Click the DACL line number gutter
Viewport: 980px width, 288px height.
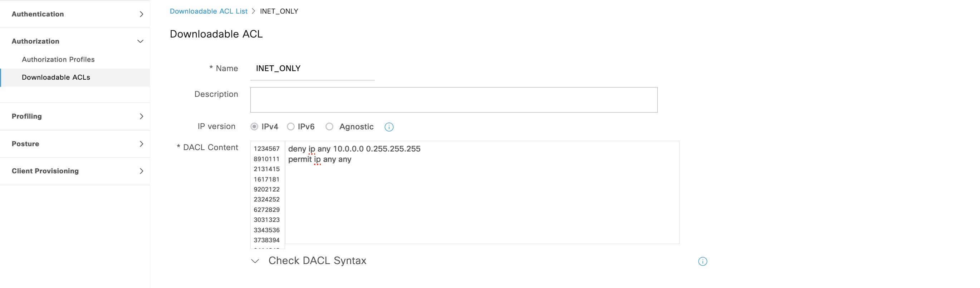point(267,194)
